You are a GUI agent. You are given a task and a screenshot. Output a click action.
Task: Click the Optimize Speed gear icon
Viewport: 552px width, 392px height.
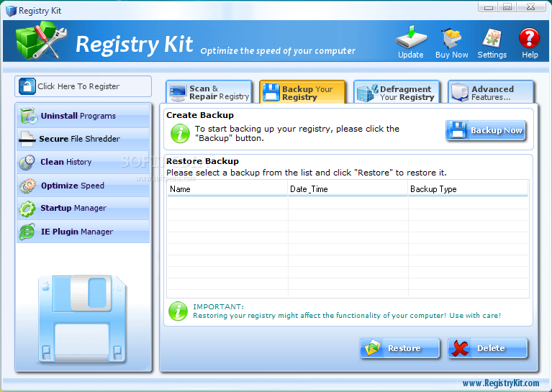pyautogui.click(x=28, y=186)
